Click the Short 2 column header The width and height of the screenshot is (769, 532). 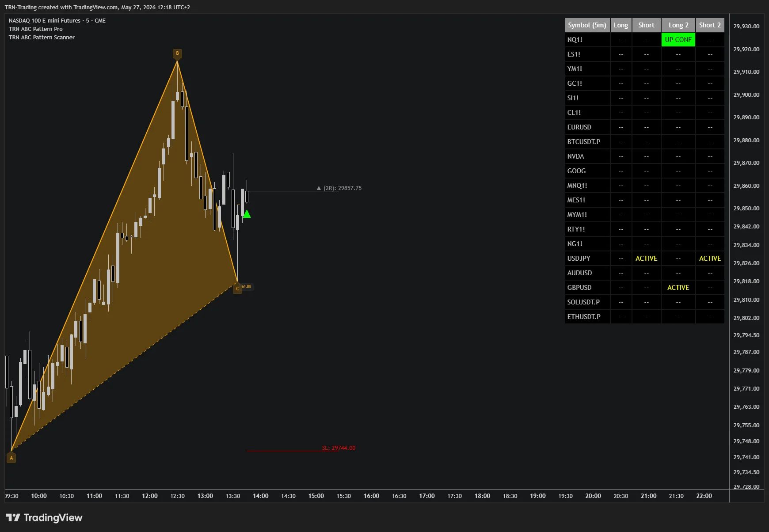coord(710,25)
